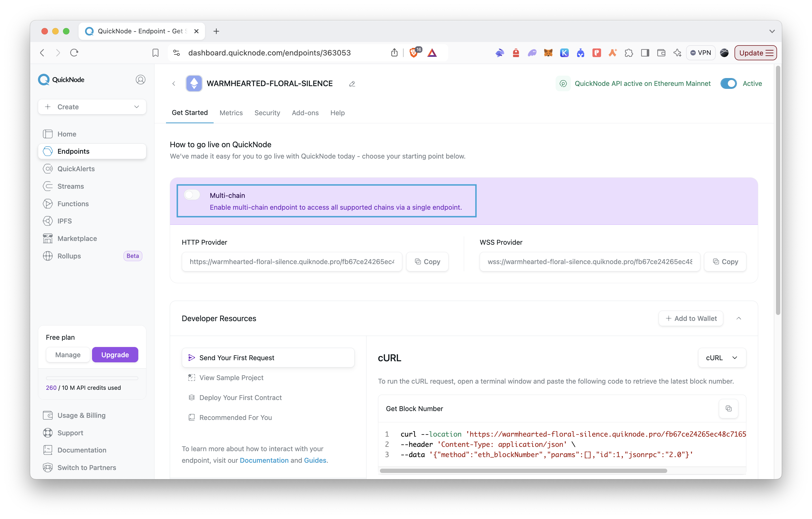Select Recommended For You
Viewport: 812px width, 519px height.
[x=268, y=418]
